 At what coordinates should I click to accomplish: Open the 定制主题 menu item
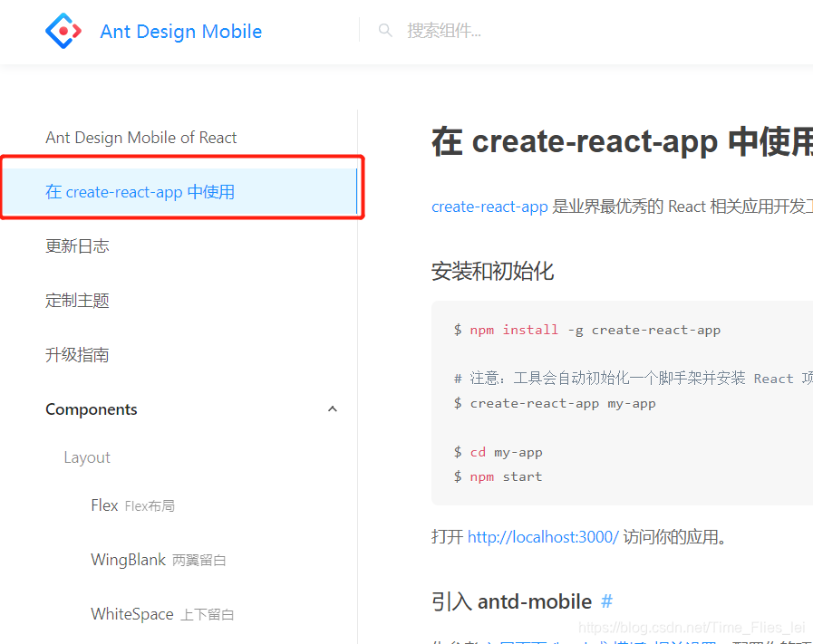77,301
